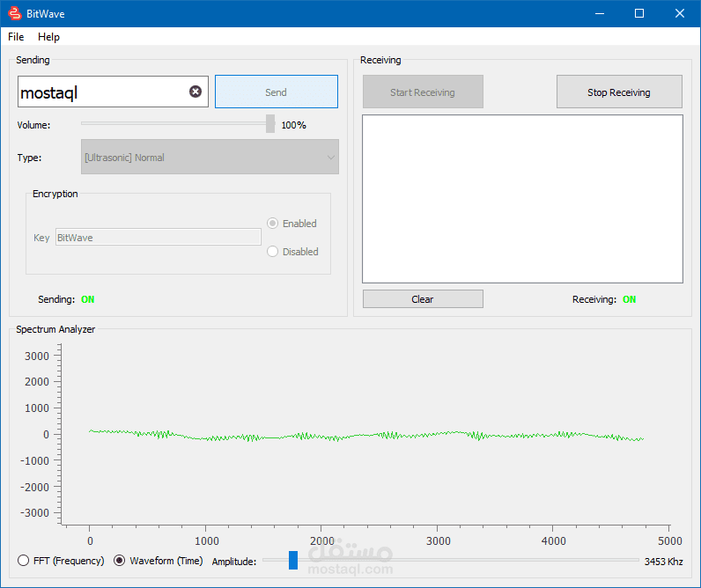Image resolution: width=701 pixels, height=588 pixels.
Task: Click the Send button
Action: click(x=277, y=92)
